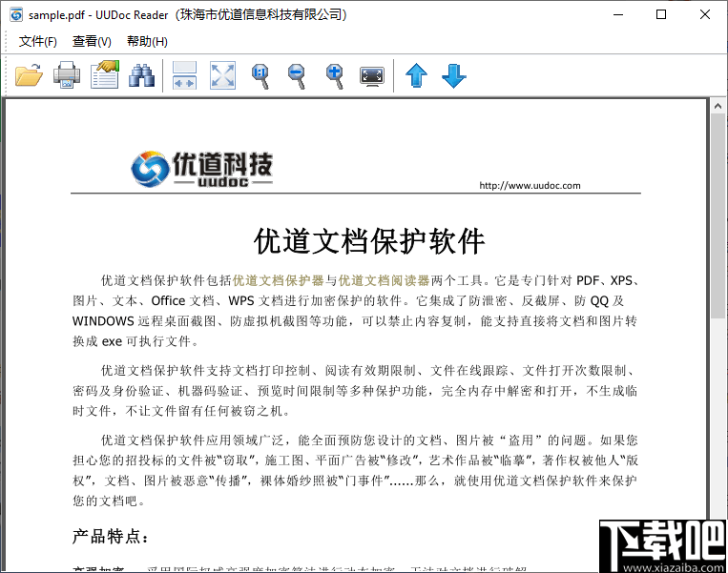Click the 优道文档保护器 highlighted link
Viewport: 728px width, 573px height.
pyautogui.click(x=278, y=280)
